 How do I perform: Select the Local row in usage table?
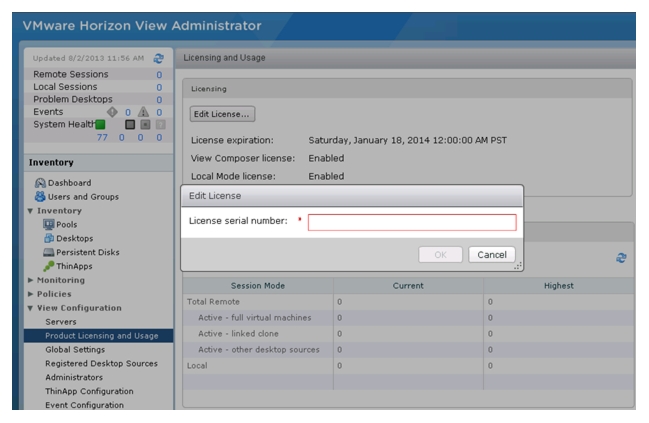(x=408, y=365)
